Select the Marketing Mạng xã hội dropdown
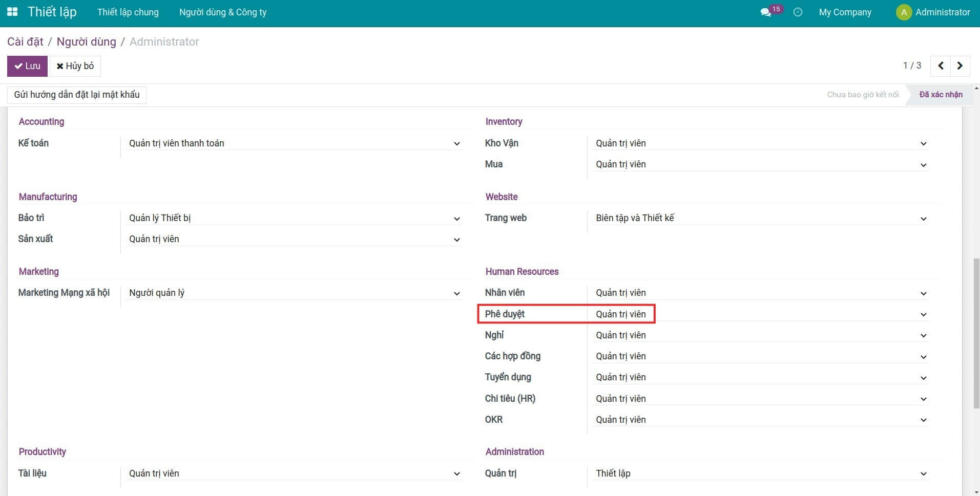This screenshot has width=980, height=496. point(294,293)
